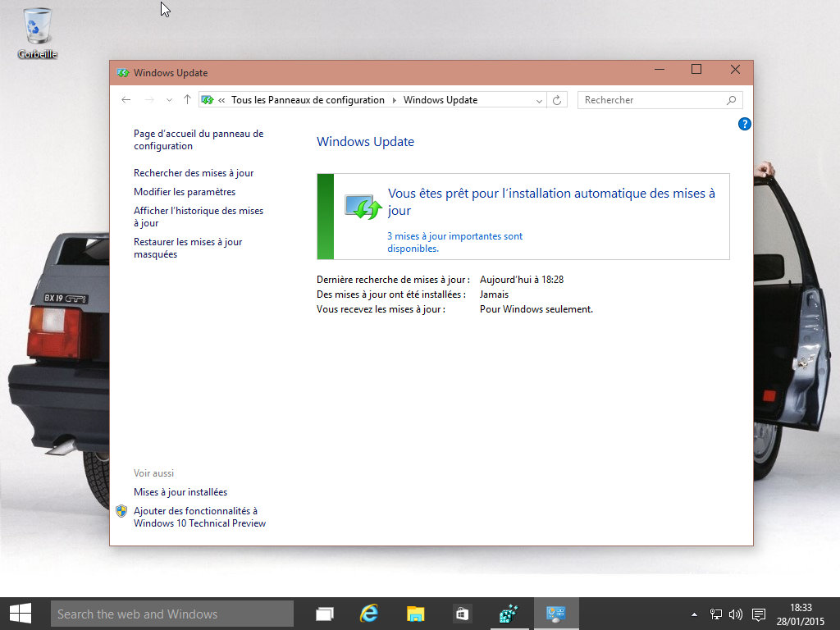Click the blue help question mark icon
This screenshot has height=630, width=840.
coord(744,124)
